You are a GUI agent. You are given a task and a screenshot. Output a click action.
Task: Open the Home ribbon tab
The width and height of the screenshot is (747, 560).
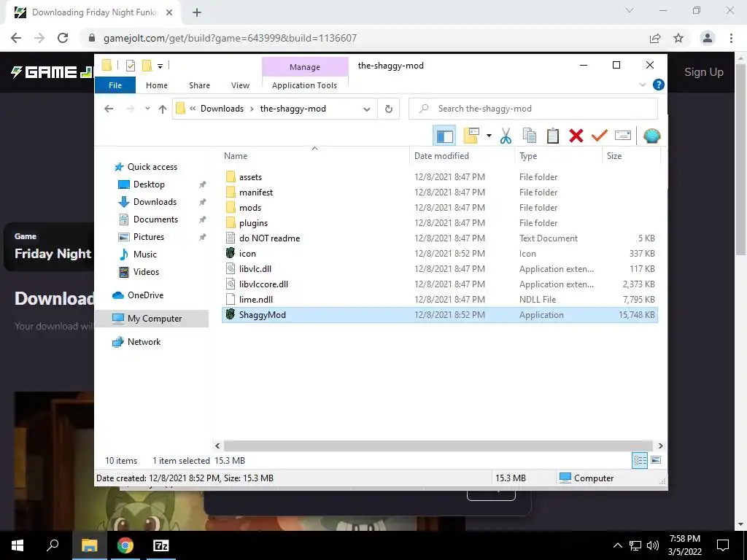[x=157, y=85]
